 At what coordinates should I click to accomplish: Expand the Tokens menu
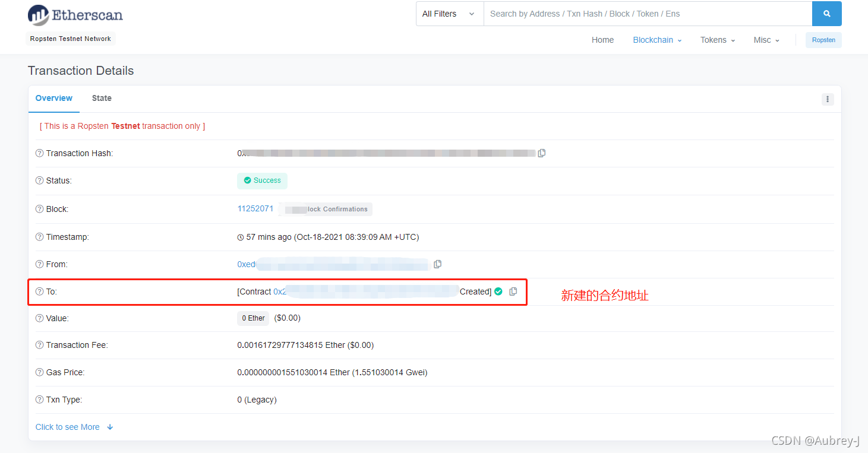point(718,40)
